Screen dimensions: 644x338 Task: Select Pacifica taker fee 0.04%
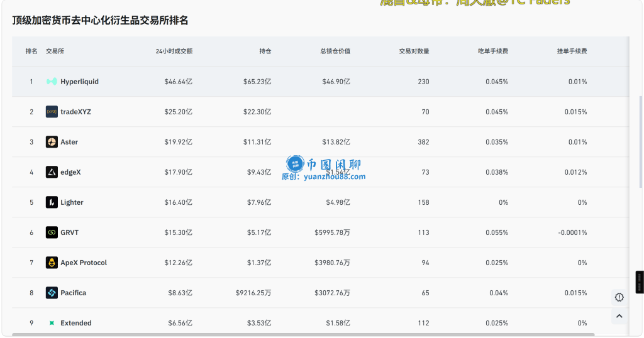coord(499,293)
